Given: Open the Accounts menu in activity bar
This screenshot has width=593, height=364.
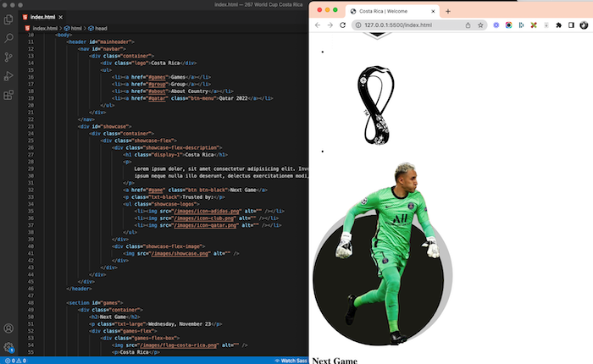Looking at the screenshot, I should click(8, 328).
